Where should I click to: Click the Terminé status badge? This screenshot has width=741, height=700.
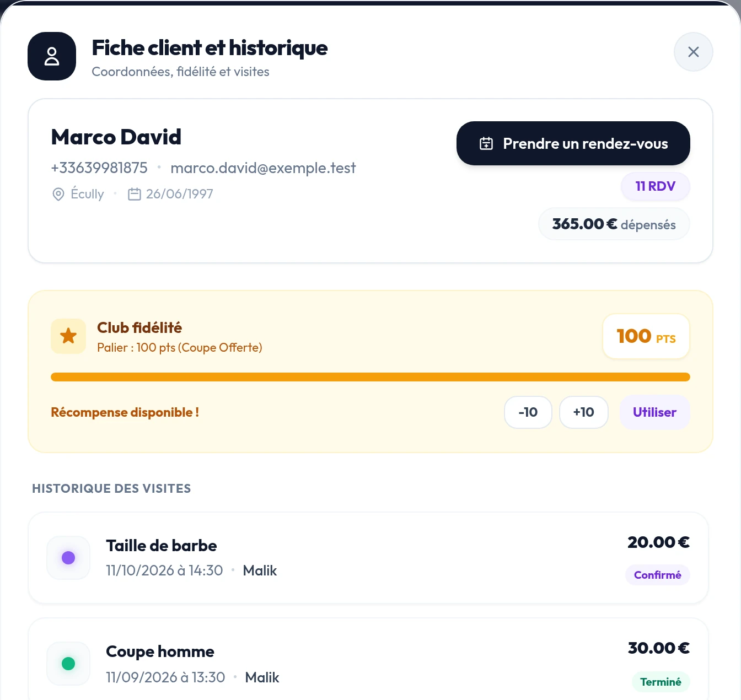[x=661, y=682]
